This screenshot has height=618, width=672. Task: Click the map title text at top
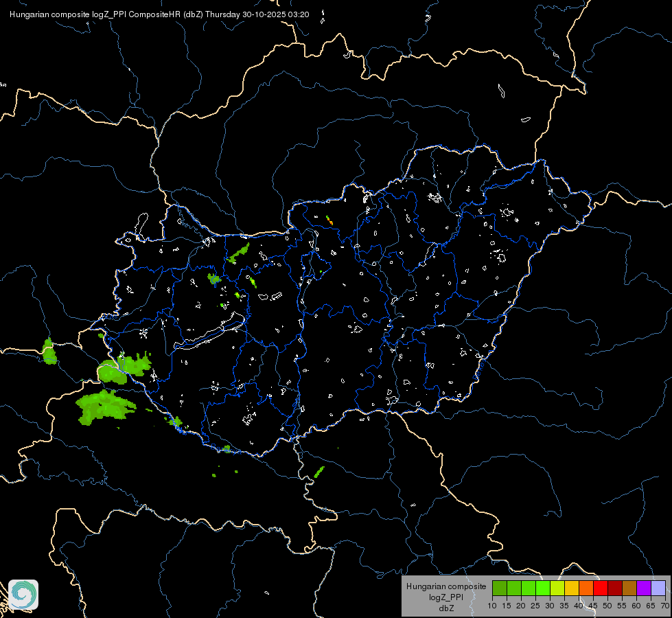159,14
